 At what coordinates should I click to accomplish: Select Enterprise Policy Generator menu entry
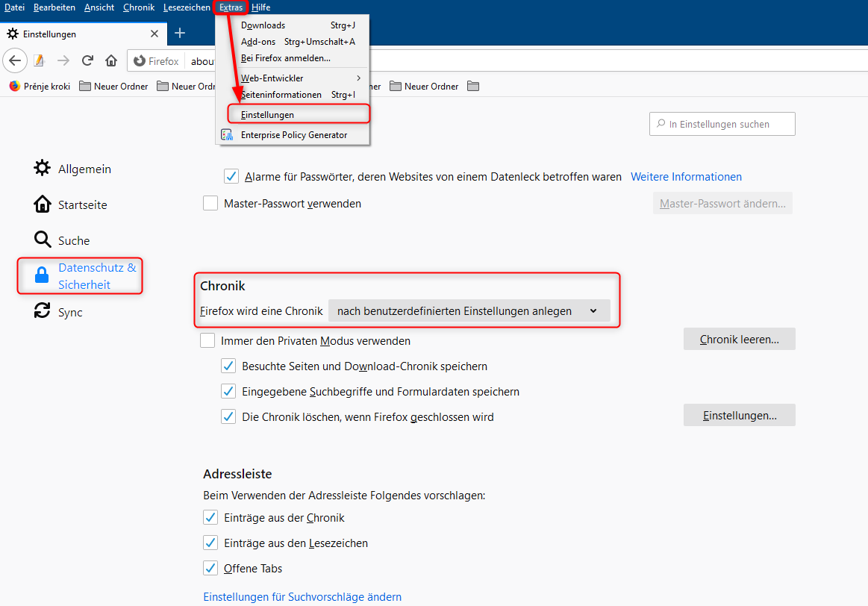(293, 135)
